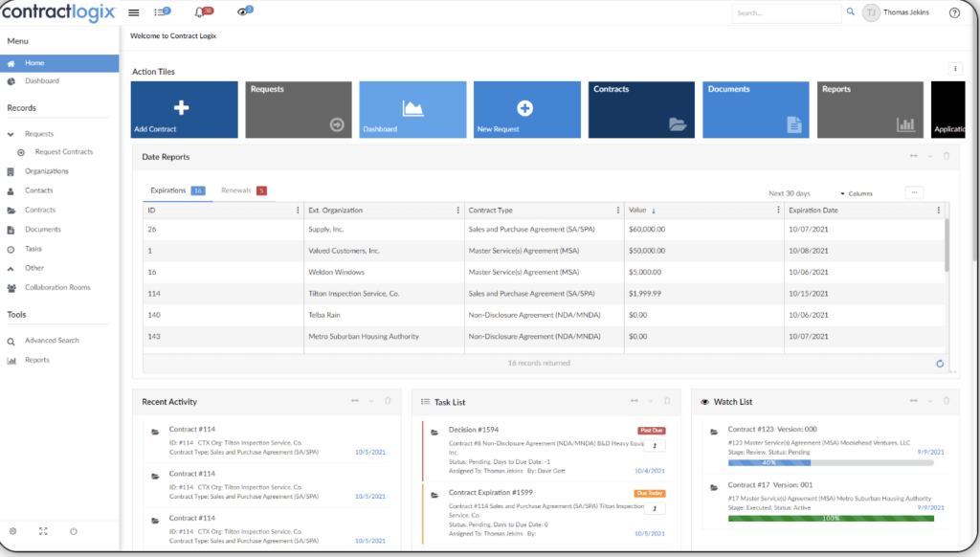
Task: Open Contract #123 Version: 000
Action: pos(772,430)
